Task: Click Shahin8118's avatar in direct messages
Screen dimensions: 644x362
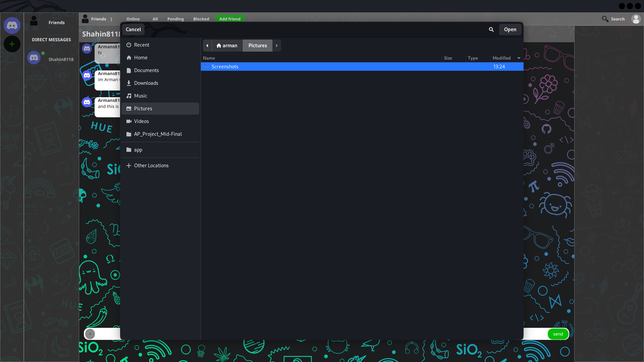Action: (x=34, y=57)
